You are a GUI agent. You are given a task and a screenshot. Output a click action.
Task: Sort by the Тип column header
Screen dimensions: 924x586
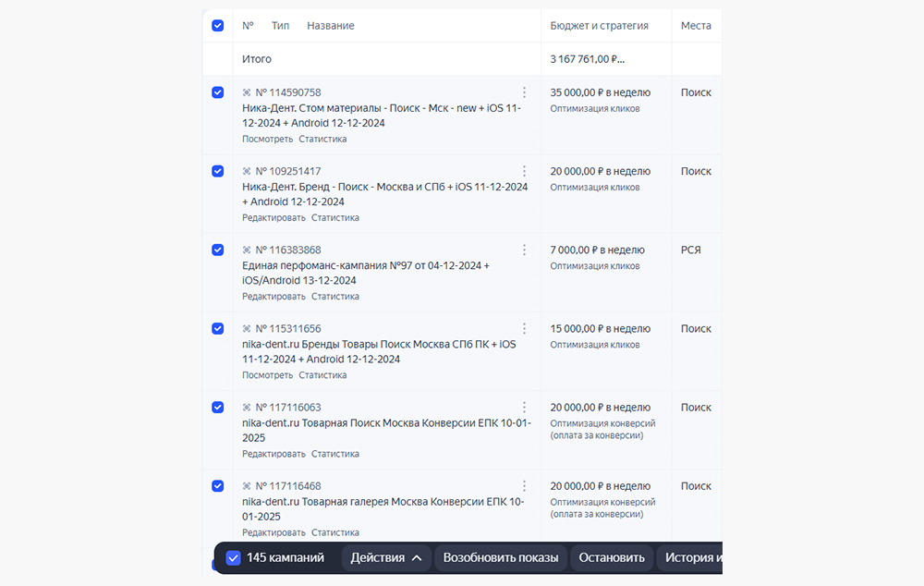[x=281, y=25]
